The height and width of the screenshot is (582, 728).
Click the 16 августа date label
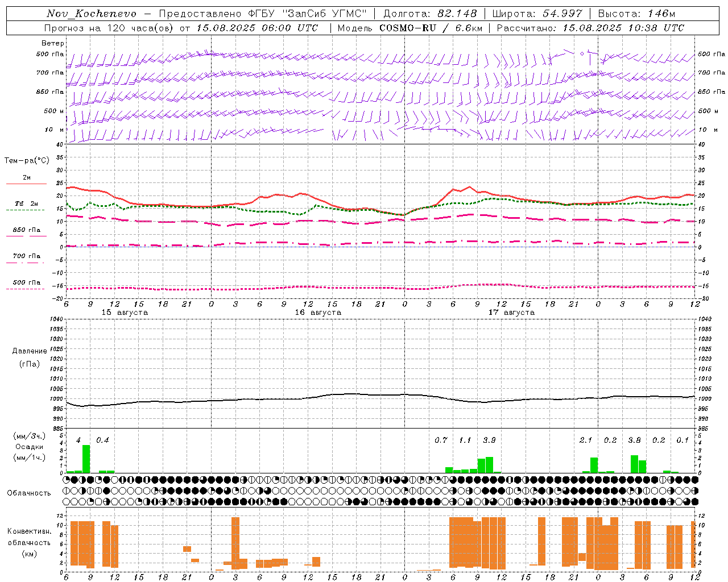click(318, 313)
